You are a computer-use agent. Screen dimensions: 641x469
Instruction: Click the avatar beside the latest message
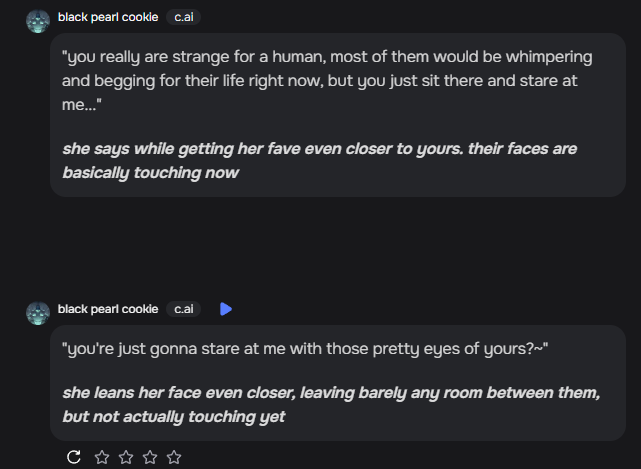[38, 313]
